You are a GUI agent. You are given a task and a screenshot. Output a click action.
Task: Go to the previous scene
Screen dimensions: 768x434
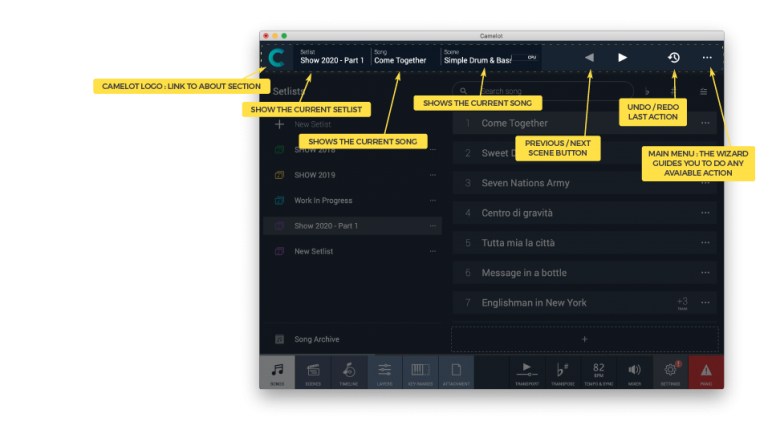point(589,58)
